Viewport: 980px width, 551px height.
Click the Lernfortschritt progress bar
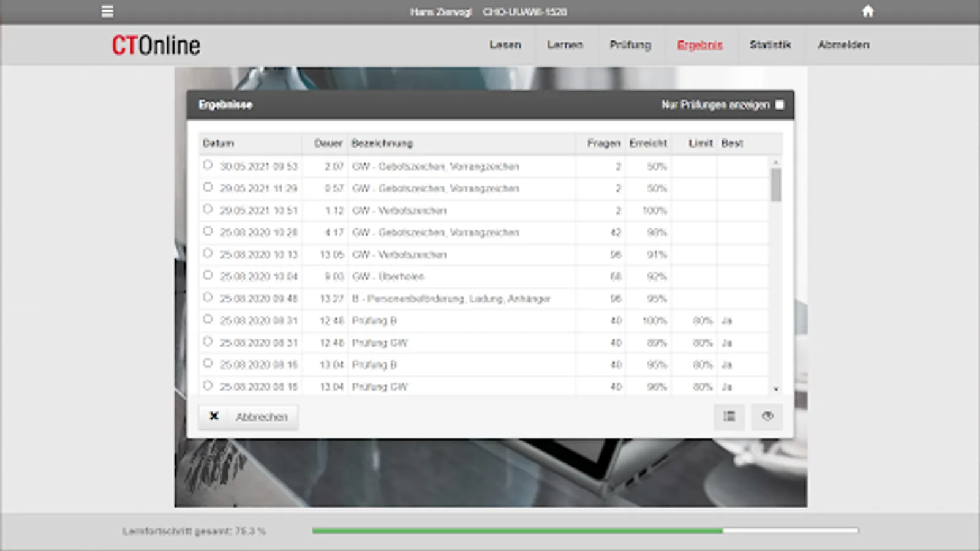tap(585, 531)
